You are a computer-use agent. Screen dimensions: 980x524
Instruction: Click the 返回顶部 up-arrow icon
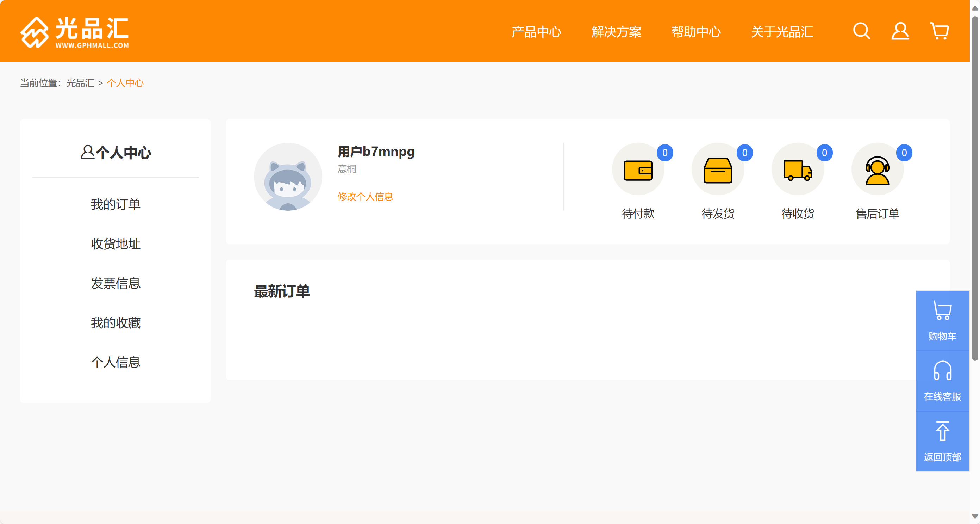click(942, 431)
